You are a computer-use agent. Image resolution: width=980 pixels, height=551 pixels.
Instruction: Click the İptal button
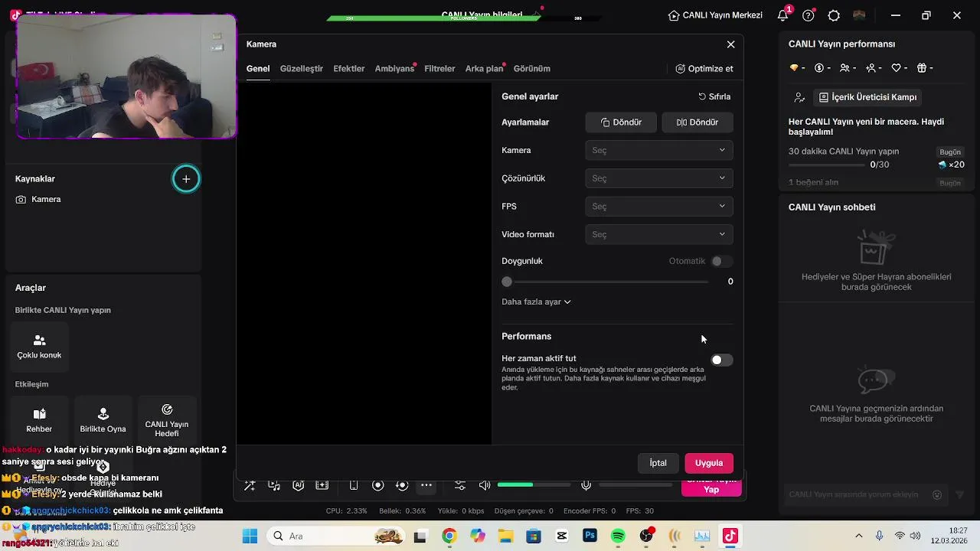(x=658, y=463)
